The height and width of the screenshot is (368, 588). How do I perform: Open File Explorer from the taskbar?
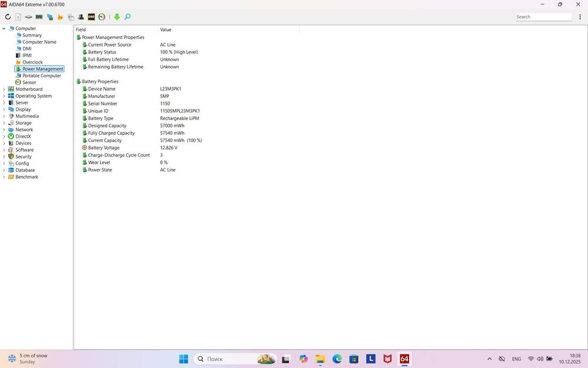pos(320,359)
